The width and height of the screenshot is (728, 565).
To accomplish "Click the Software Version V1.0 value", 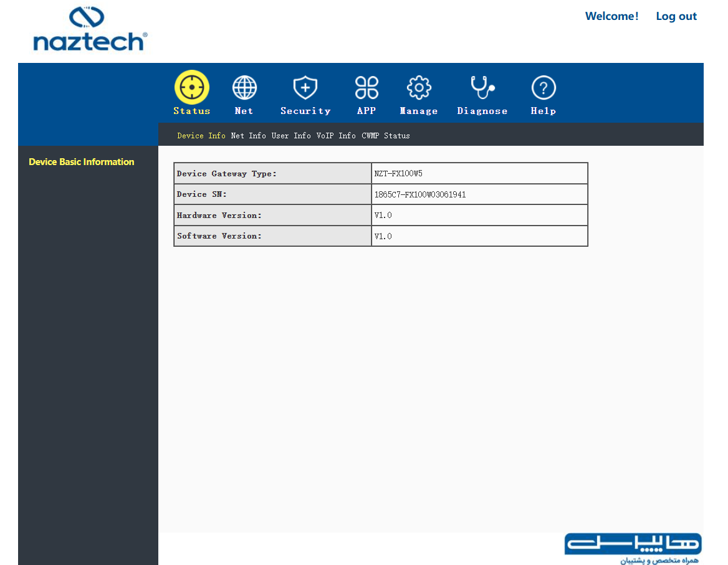I will click(383, 236).
